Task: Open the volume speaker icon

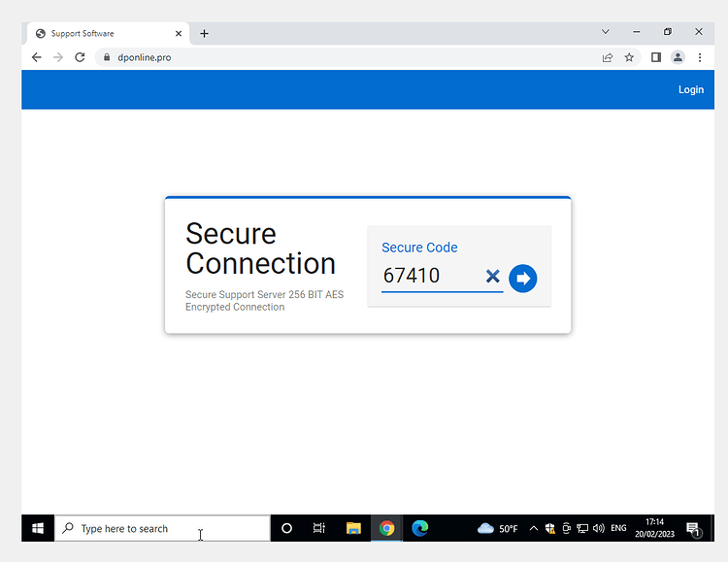Action: (x=599, y=528)
